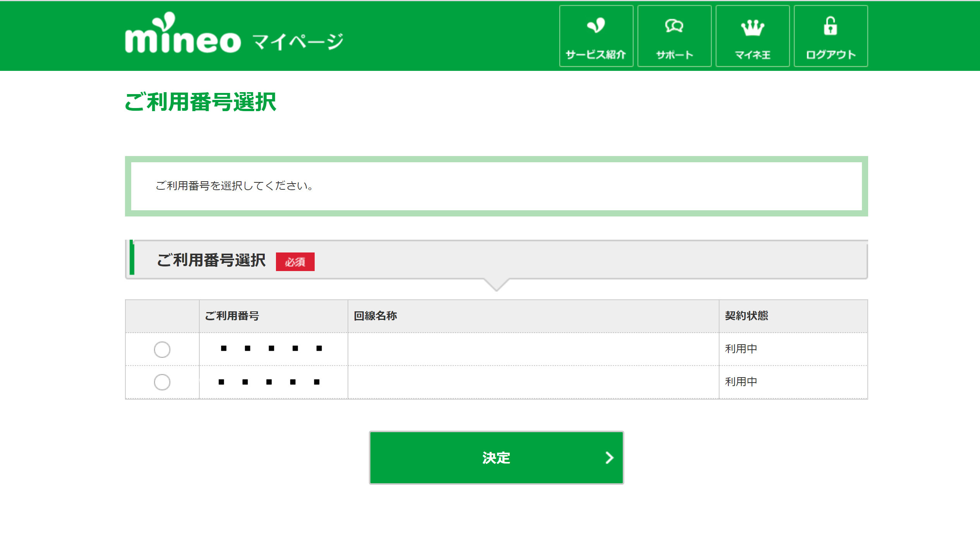
Task: Click マイページ text beside logo
Action: 298,42
